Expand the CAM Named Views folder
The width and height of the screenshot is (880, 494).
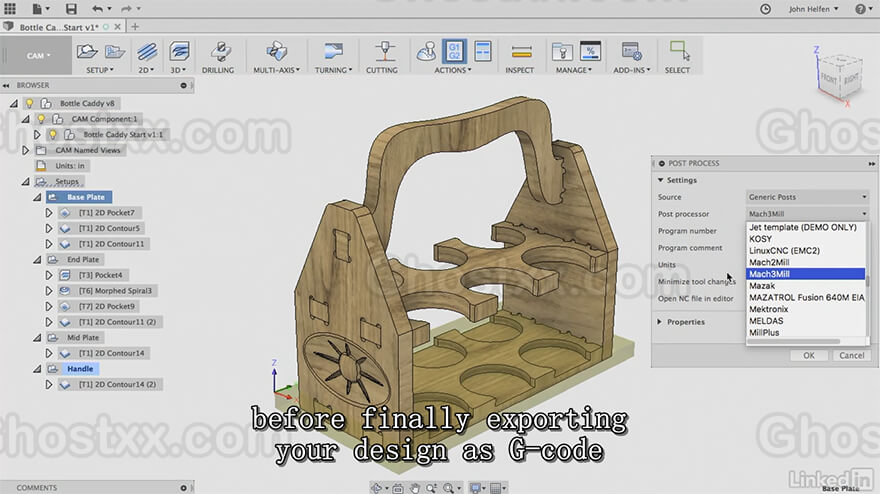[x=25, y=150]
